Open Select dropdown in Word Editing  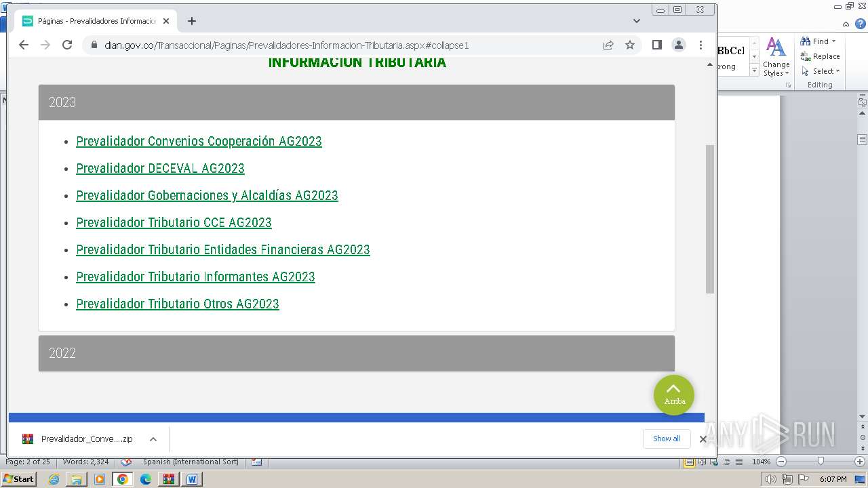pyautogui.click(x=821, y=71)
